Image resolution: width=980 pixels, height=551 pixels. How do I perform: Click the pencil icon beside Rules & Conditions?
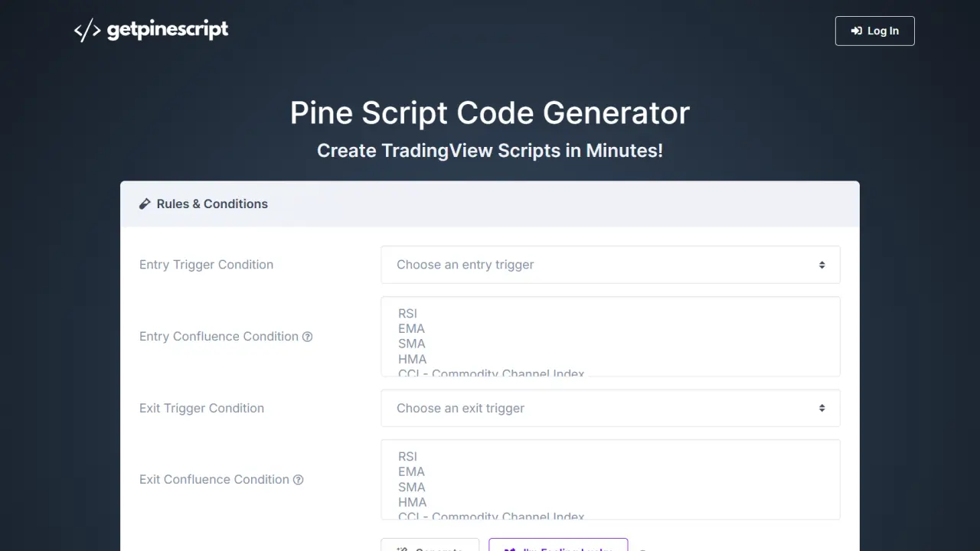[145, 204]
